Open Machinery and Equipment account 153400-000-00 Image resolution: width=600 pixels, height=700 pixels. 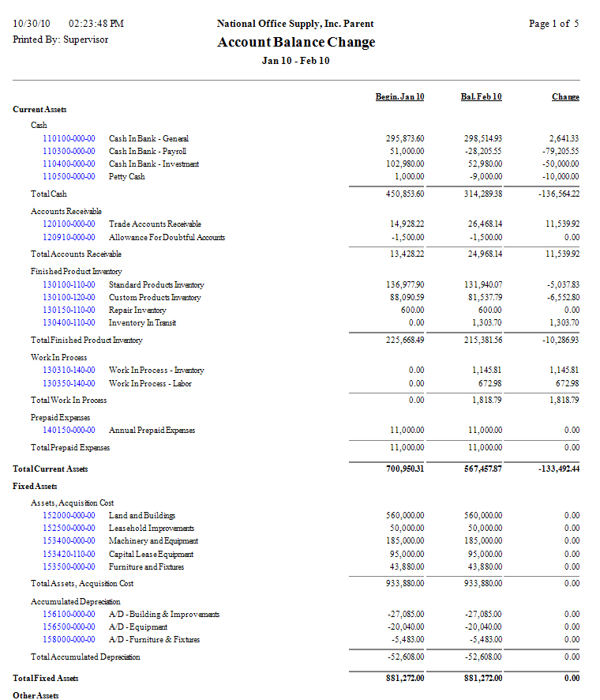(69, 541)
